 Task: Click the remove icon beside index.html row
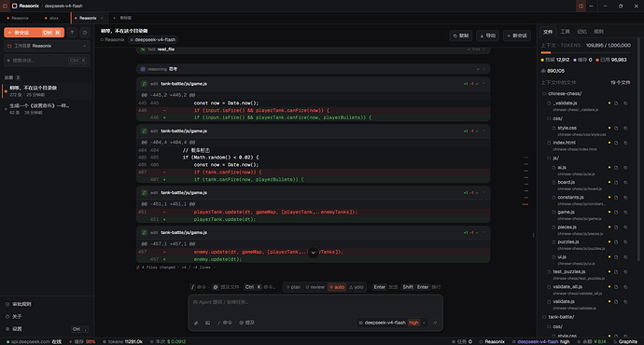pyautogui.click(x=625, y=143)
